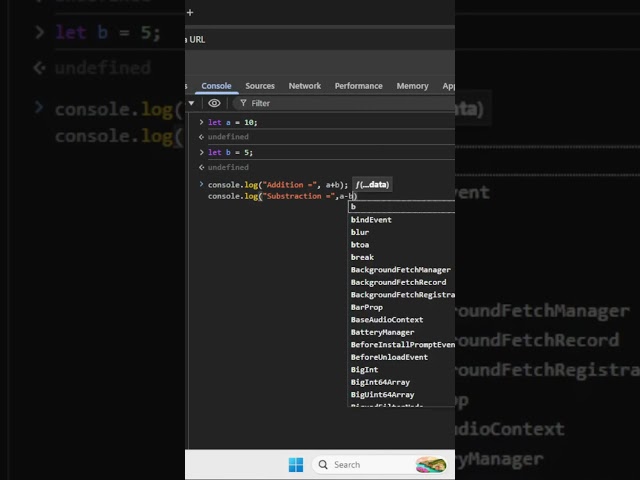Viewport: 640px width, 480px height.
Task: Click the f(...data) signature tooltip
Action: click(372, 184)
